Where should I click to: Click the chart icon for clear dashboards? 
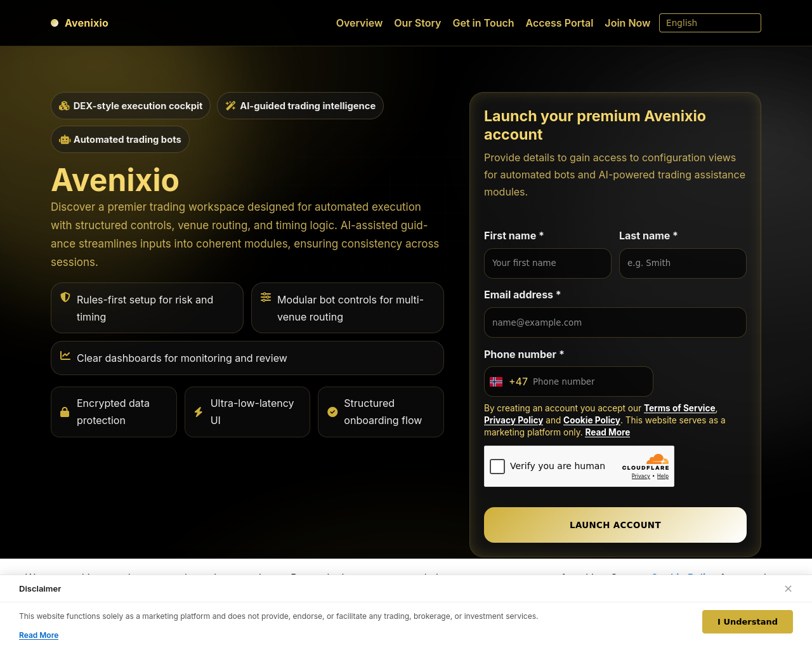click(65, 355)
